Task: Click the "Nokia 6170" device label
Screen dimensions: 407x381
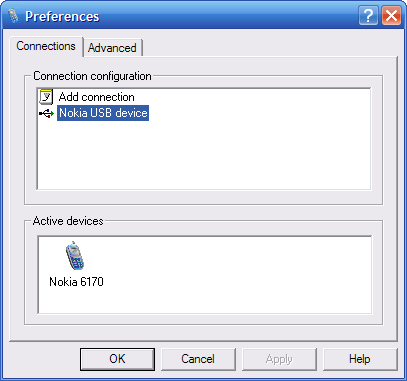Action: coord(76,282)
